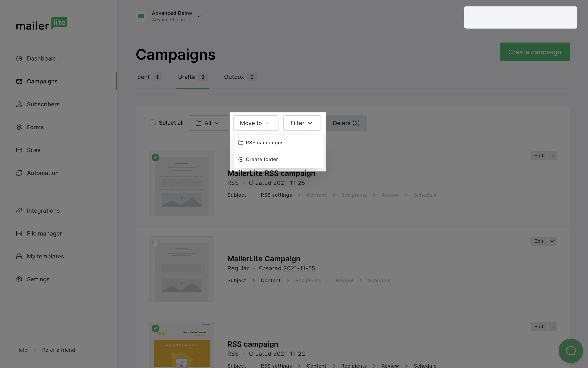Open the MailerLite Campaign title
This screenshot has width=588, height=368.
[264, 258]
